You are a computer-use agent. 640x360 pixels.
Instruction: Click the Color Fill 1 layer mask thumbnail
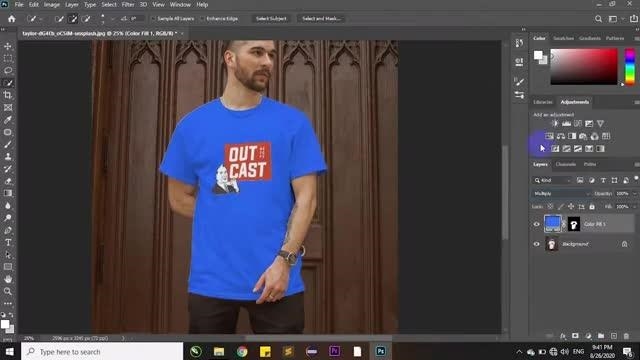click(x=574, y=224)
